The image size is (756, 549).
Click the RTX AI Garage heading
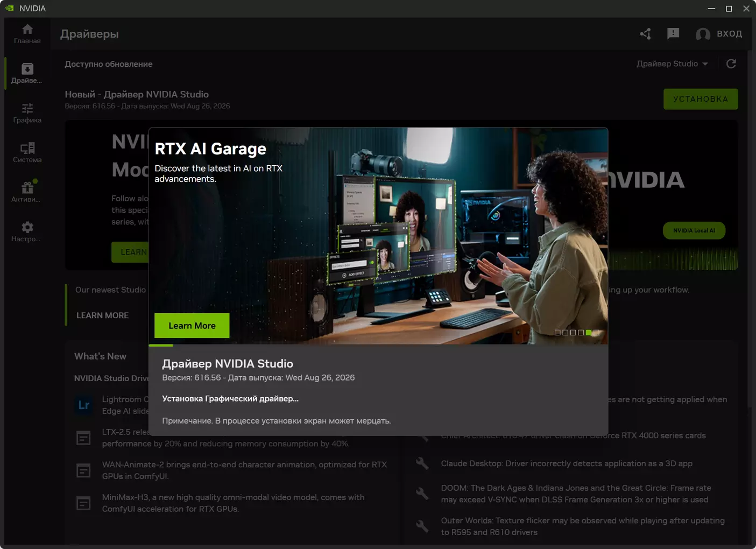coord(210,149)
